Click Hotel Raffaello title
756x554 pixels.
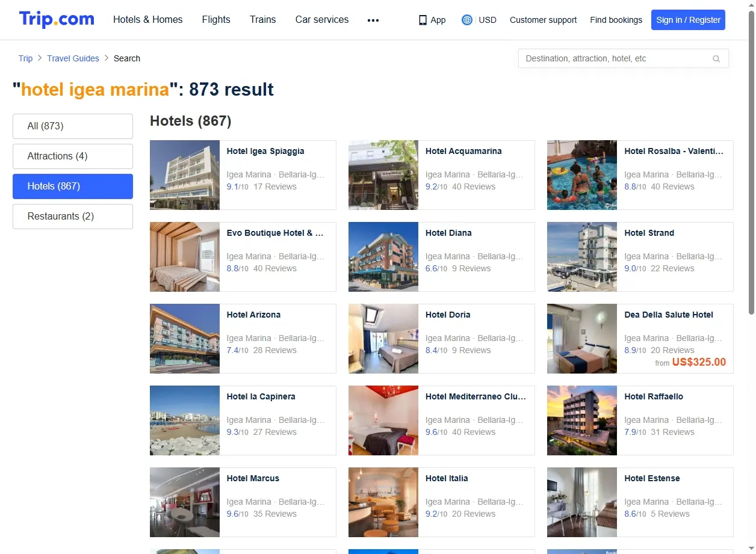coord(654,396)
